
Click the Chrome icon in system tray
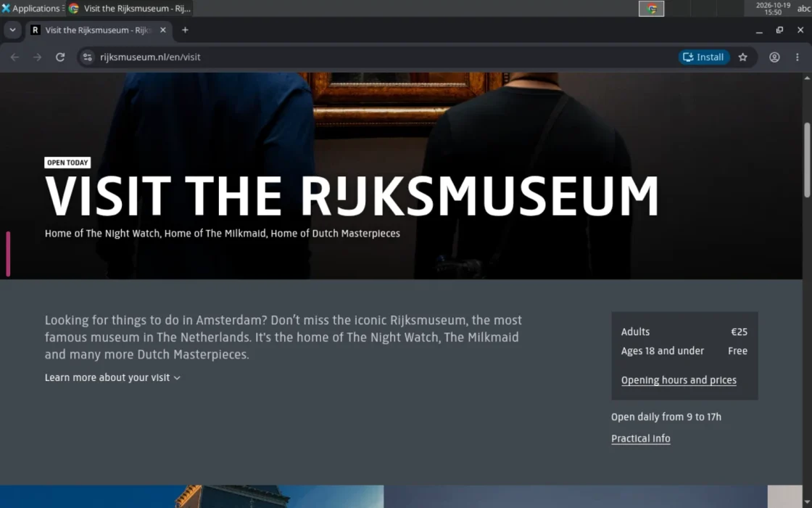[x=652, y=9]
